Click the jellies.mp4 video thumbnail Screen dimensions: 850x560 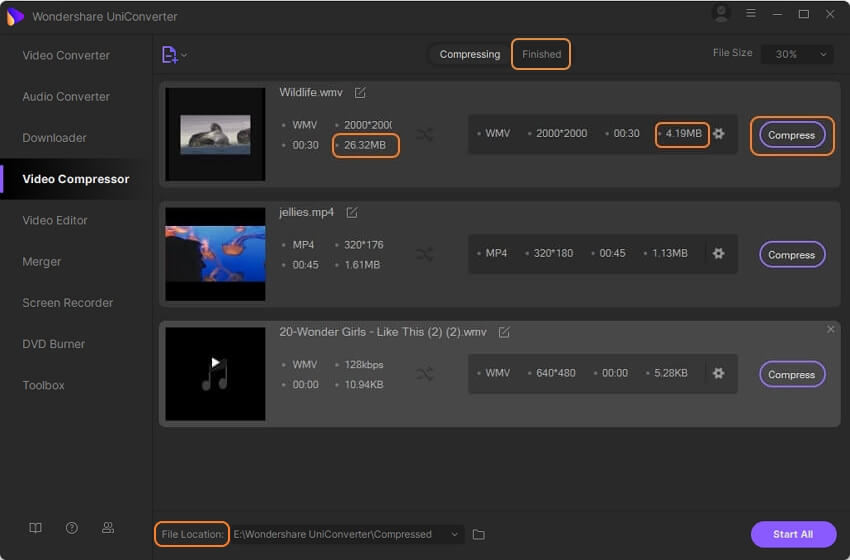pyautogui.click(x=215, y=254)
